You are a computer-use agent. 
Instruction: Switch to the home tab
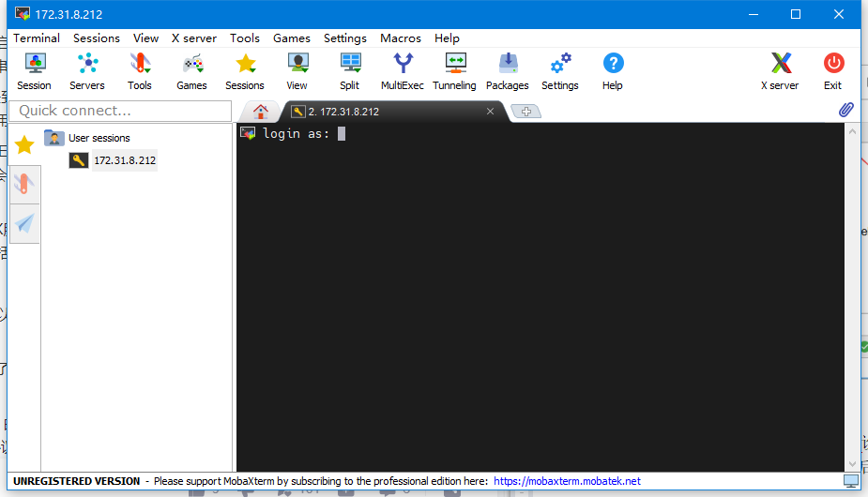tap(261, 112)
